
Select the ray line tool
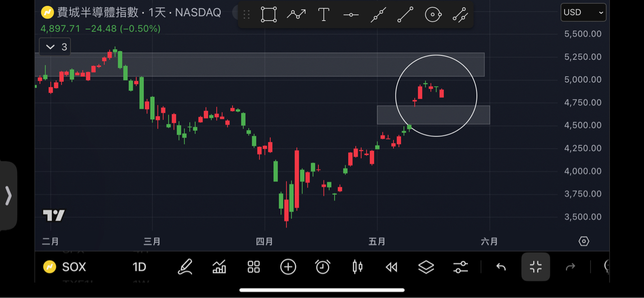point(406,15)
